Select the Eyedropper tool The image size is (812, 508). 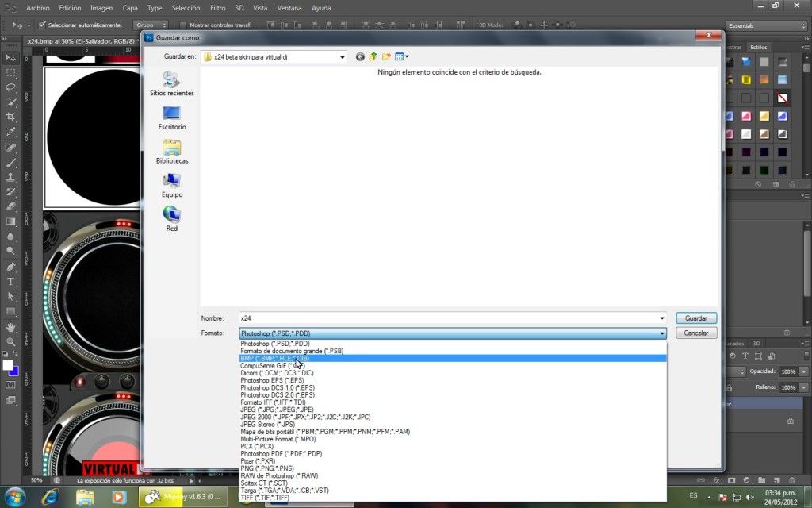pyautogui.click(x=10, y=133)
